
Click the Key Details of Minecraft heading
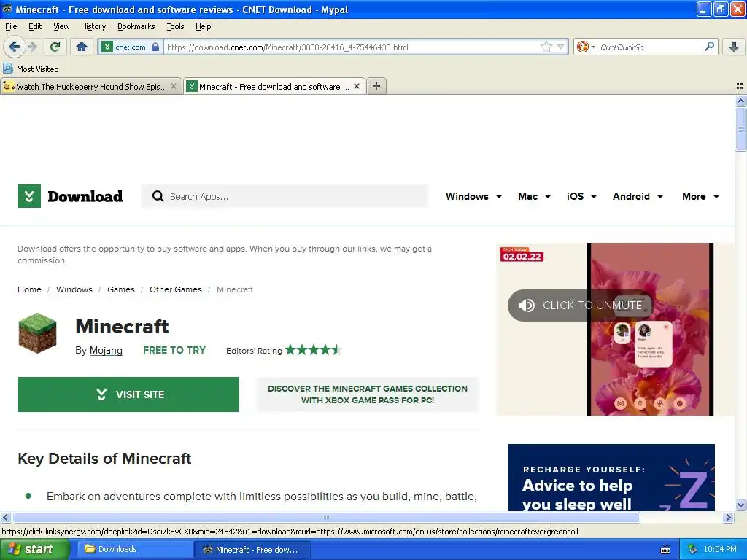click(x=104, y=458)
